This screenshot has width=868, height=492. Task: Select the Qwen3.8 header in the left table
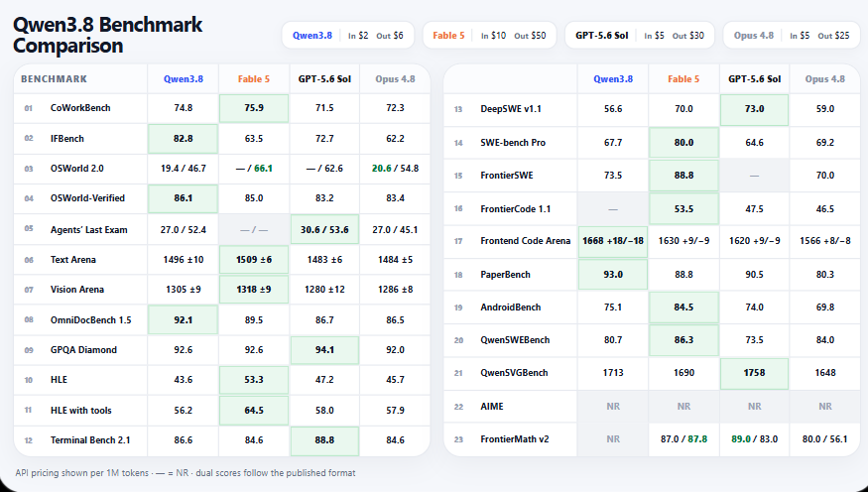(184, 79)
